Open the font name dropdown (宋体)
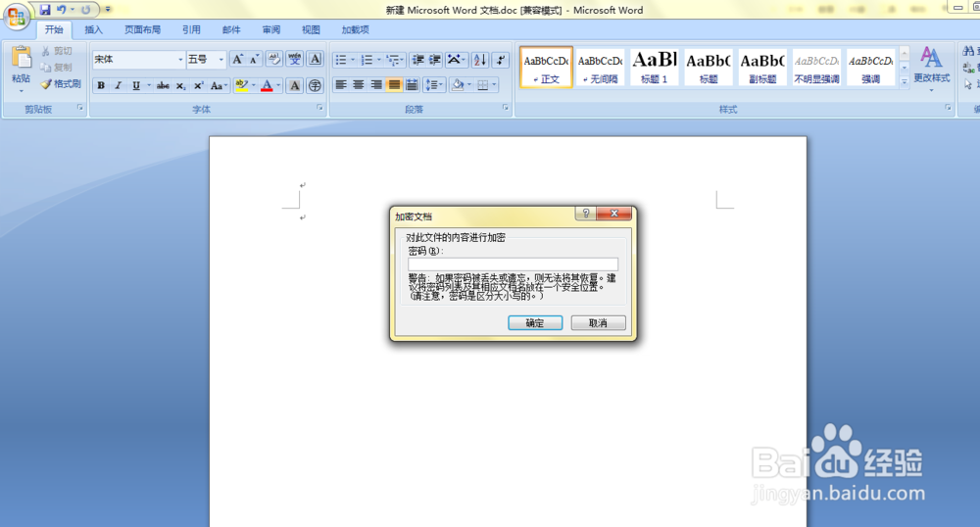 [x=180, y=60]
